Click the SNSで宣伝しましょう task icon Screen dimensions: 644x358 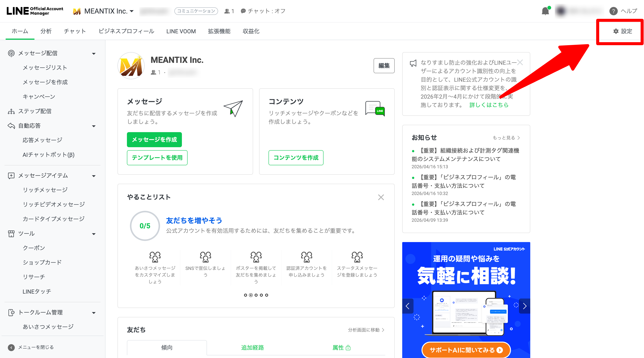click(205, 257)
